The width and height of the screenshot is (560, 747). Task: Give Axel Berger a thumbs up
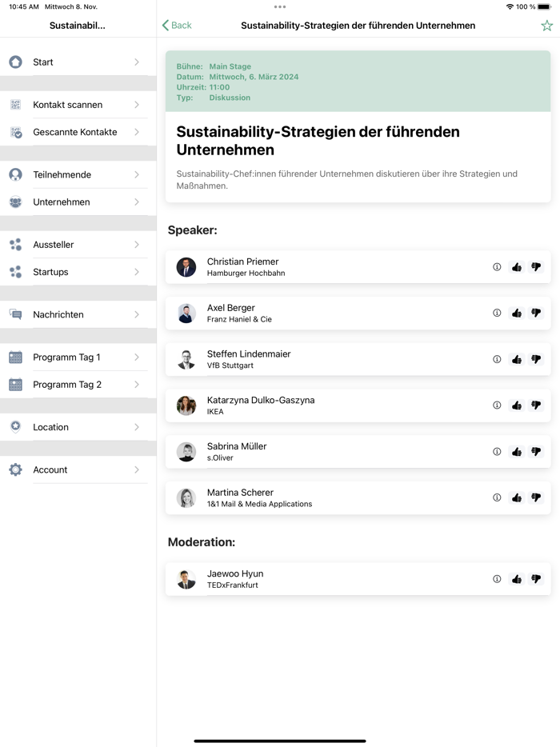pos(516,313)
